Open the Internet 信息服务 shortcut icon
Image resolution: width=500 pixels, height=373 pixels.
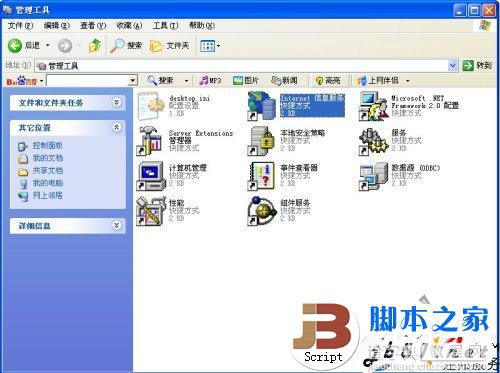(x=262, y=106)
